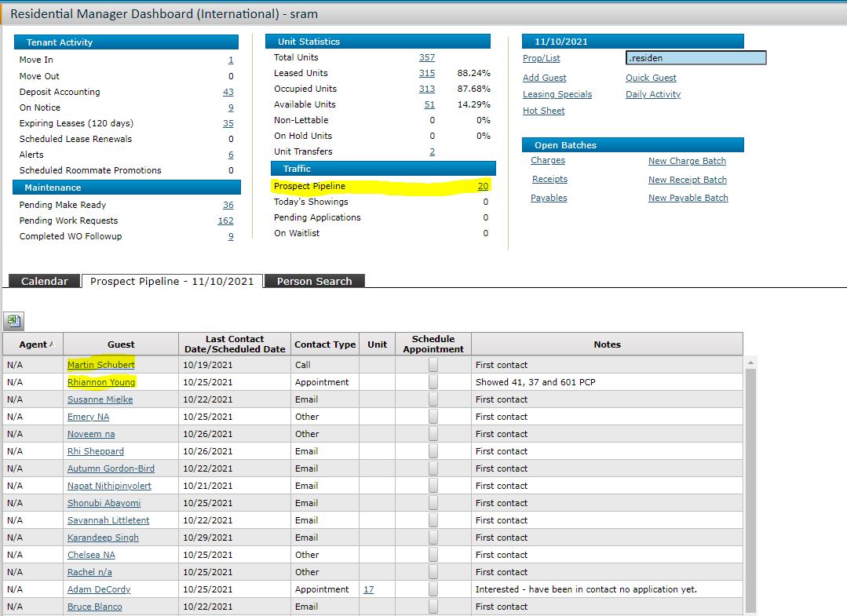The image size is (847, 616).
Task: Mark appointment checkbox for Adam DeCordy
Action: click(433, 589)
